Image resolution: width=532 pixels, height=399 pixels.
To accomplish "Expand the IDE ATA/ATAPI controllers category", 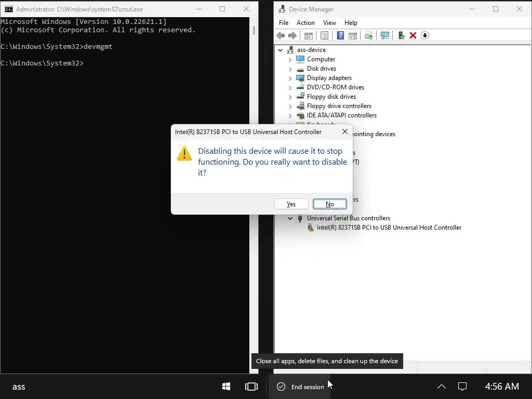I will click(x=290, y=116).
